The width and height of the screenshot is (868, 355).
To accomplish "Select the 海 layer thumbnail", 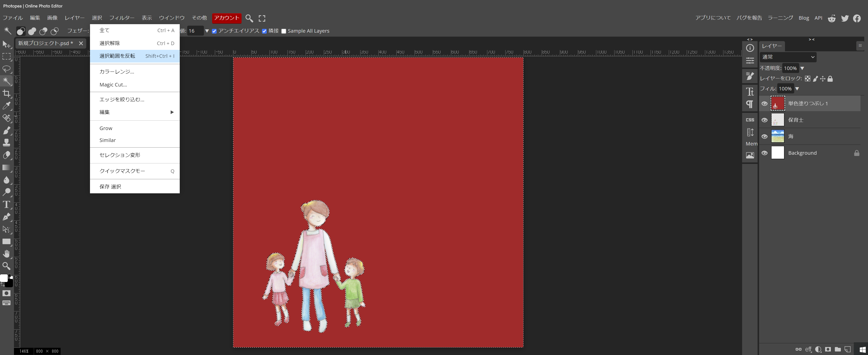I will pos(778,137).
